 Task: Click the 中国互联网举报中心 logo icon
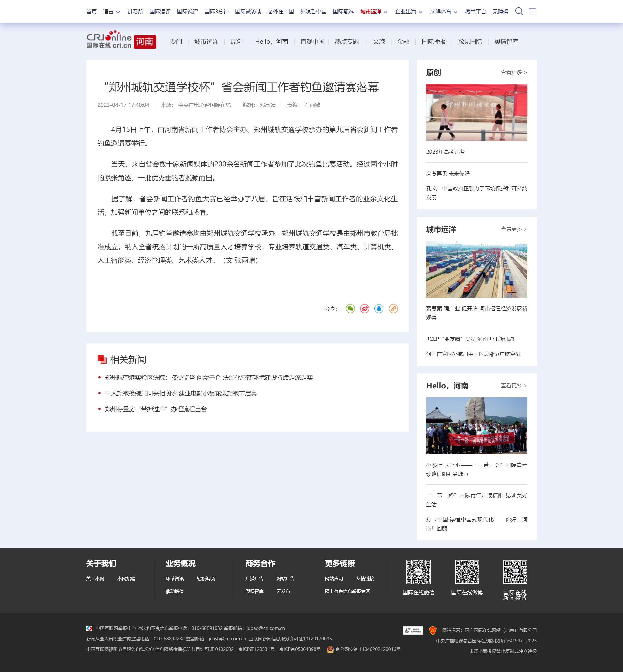point(89,628)
